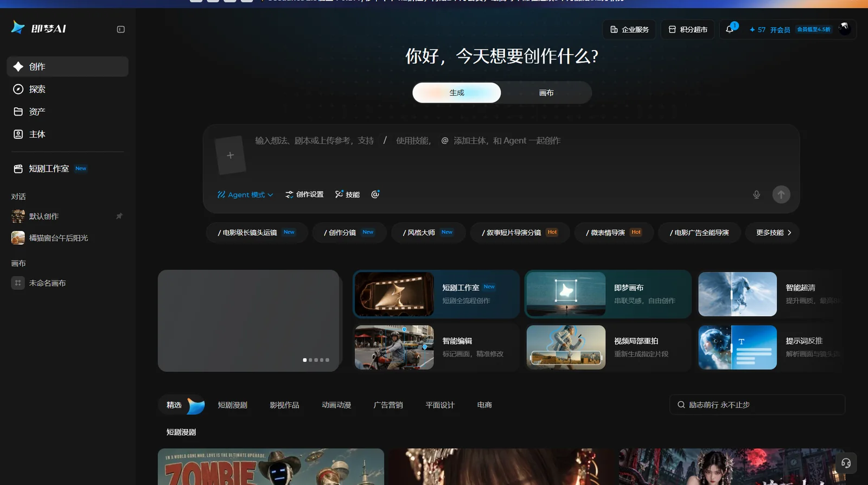Open 创作设置 creation settings
Screen dimensions: 868x485
[304, 194]
